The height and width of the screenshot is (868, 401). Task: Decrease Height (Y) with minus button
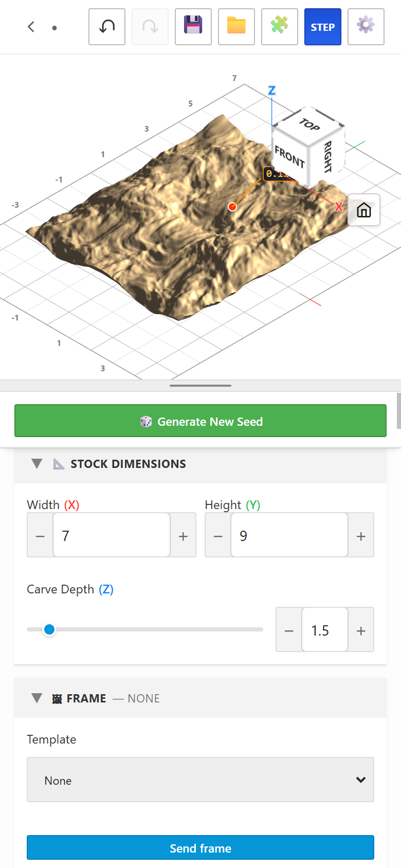[218, 535]
